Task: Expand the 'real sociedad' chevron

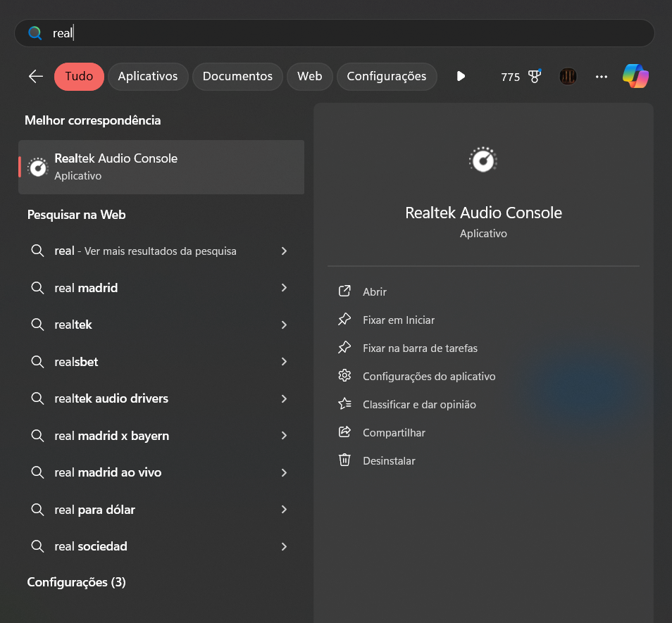Action: point(284,546)
